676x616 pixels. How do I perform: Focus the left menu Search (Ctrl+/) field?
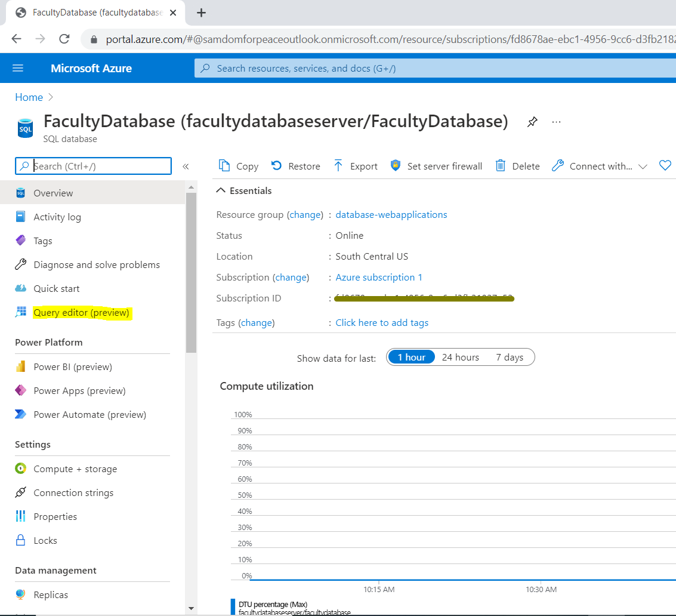(93, 166)
